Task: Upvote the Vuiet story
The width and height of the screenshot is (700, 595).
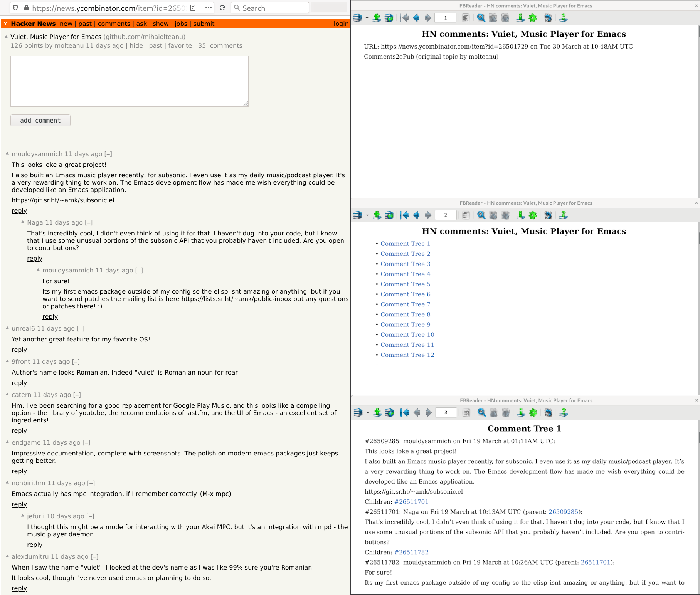Action: coord(6,37)
